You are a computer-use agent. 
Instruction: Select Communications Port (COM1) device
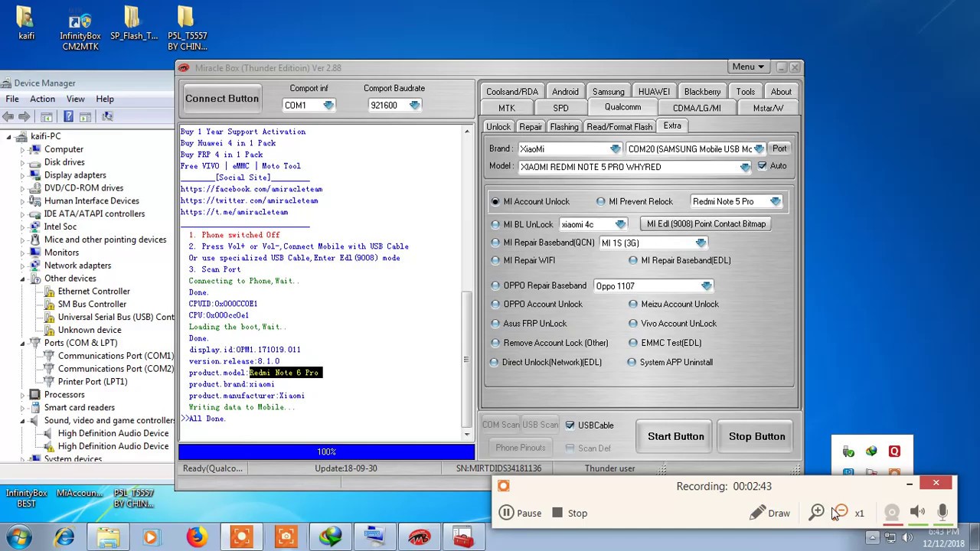pyautogui.click(x=116, y=356)
